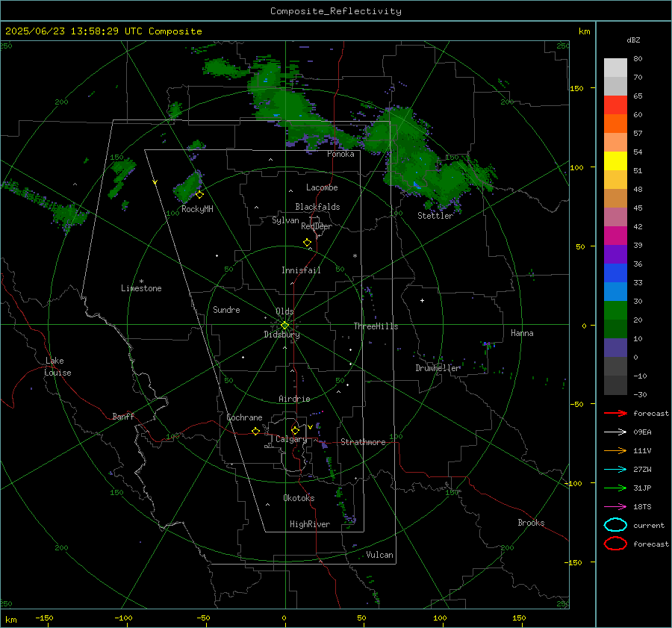Screen dimensions: 672x628
Task: Click the Composite_Reflectivity title
Action: pos(335,11)
